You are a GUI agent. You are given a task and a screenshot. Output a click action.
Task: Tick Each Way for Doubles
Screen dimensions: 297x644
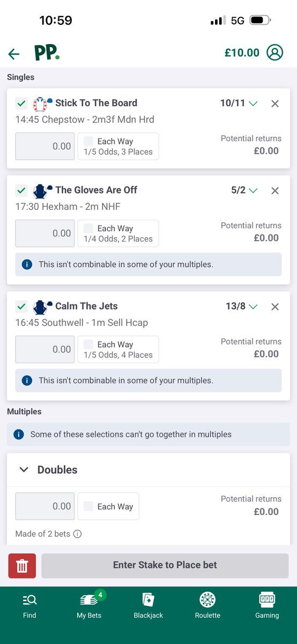click(x=88, y=506)
